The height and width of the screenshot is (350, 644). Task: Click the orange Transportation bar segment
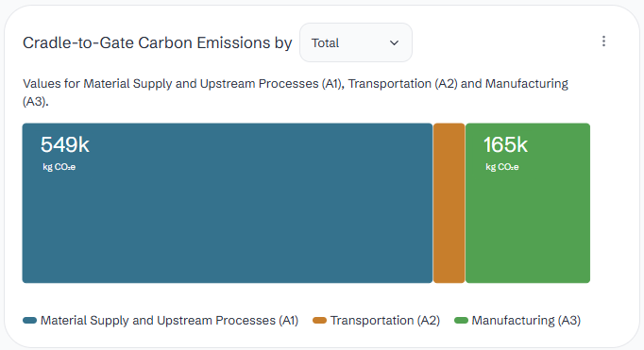point(449,203)
